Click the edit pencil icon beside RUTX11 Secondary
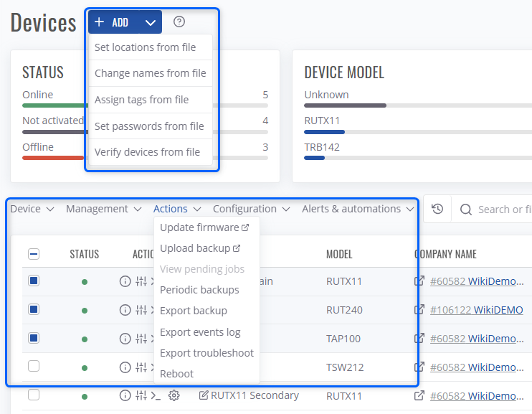Image resolution: width=532 pixels, height=414 pixels. [203, 395]
